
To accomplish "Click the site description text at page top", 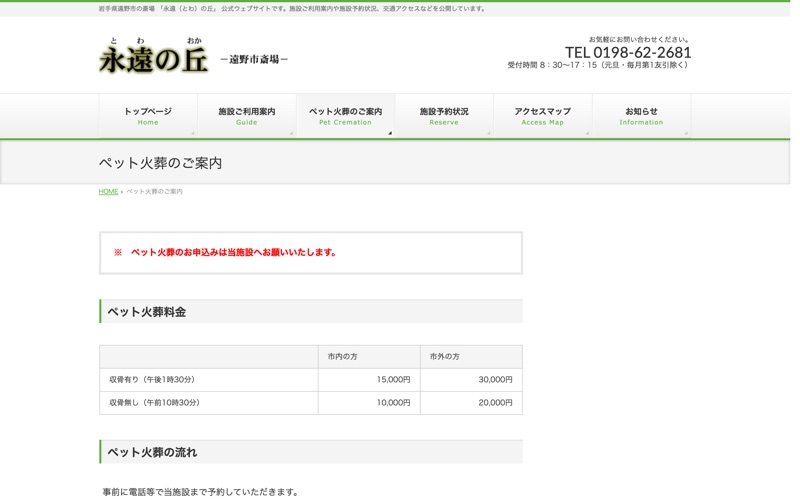I will tap(293, 9).
